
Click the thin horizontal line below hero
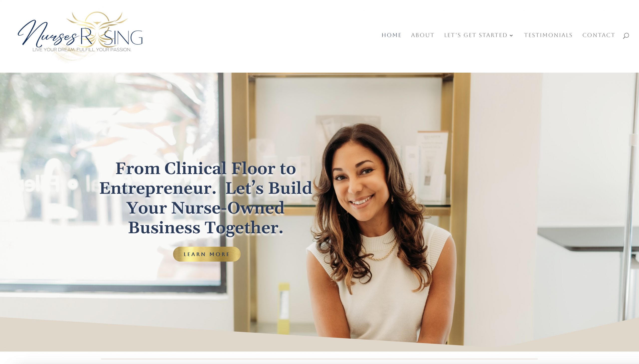tap(319, 359)
